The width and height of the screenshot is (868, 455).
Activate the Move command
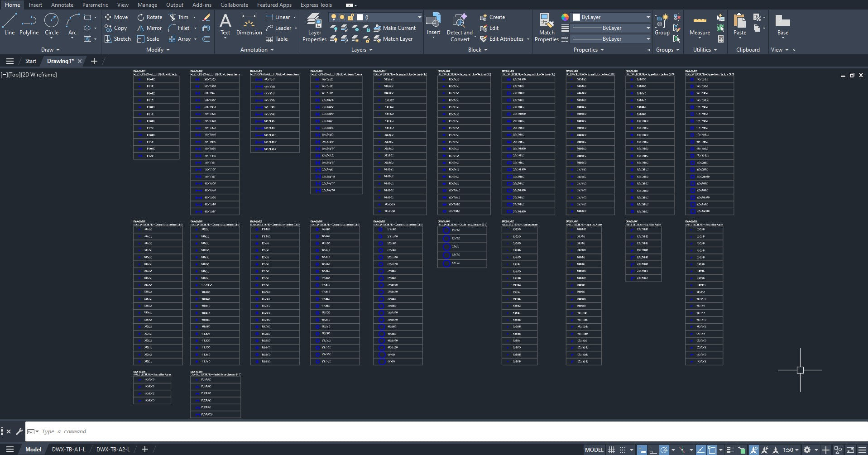(116, 17)
